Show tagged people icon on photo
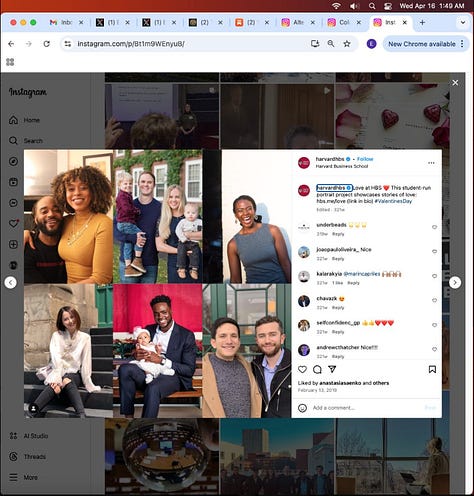The image size is (474, 496). click(33, 408)
